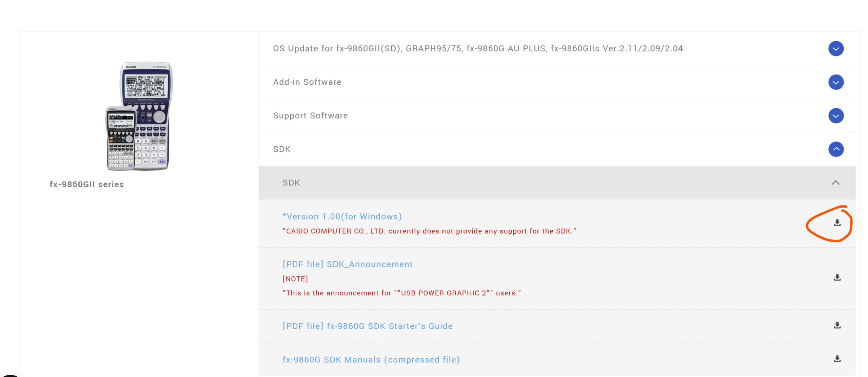
Task: Click download icon for SDK_Announcement PDF
Action: (x=837, y=277)
